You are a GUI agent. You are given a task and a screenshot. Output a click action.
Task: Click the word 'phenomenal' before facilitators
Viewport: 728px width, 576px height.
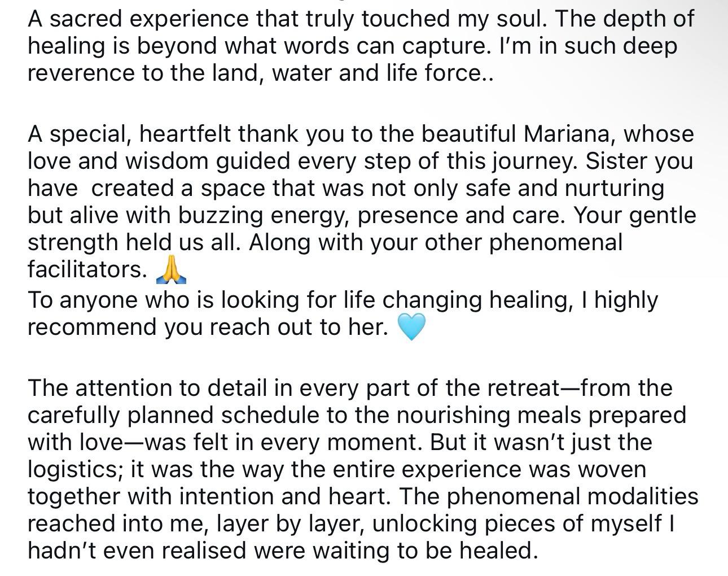click(x=556, y=243)
